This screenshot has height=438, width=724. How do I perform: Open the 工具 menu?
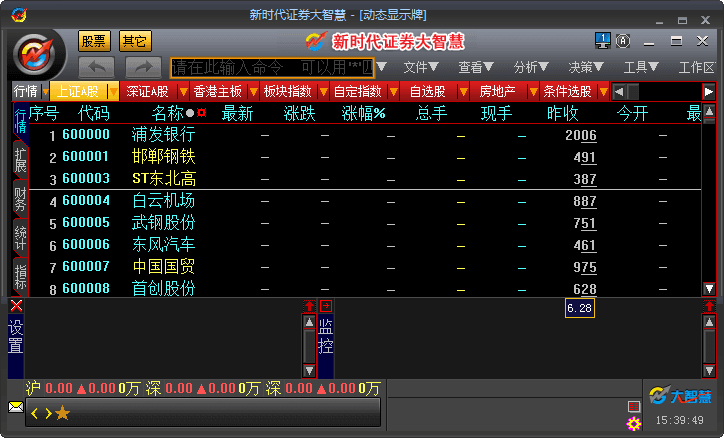click(x=641, y=67)
